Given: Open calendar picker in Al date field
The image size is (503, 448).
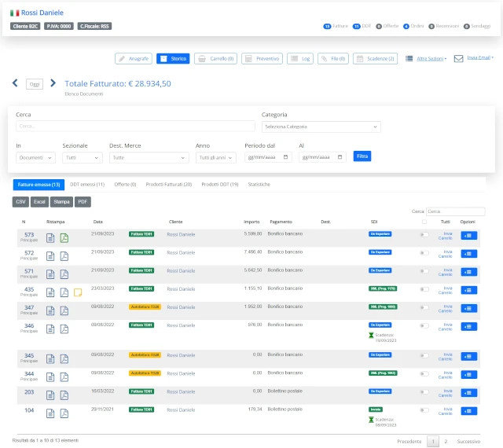Looking at the screenshot, I should (340, 157).
